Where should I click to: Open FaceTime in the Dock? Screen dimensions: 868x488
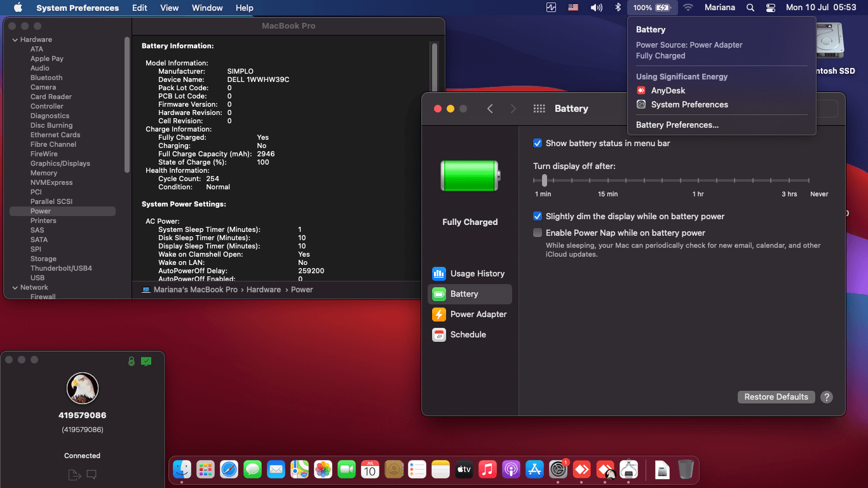click(x=346, y=470)
